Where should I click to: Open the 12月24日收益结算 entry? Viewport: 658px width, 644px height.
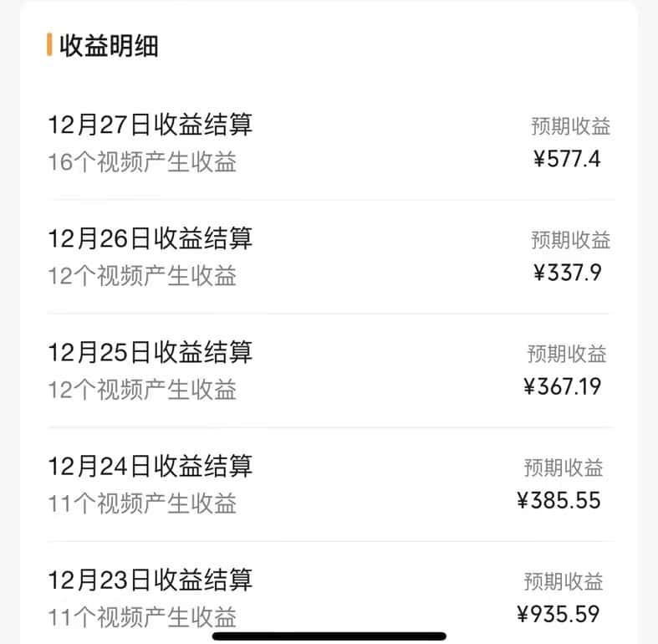pyautogui.click(x=150, y=466)
